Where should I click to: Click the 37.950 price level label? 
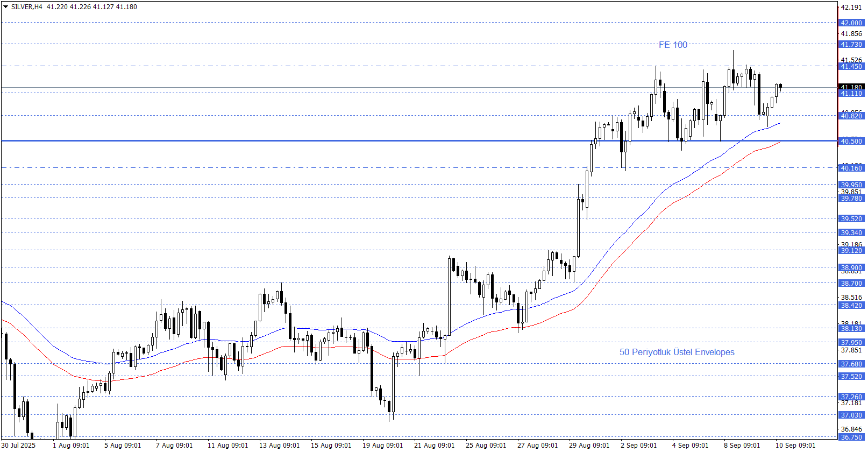coord(851,343)
